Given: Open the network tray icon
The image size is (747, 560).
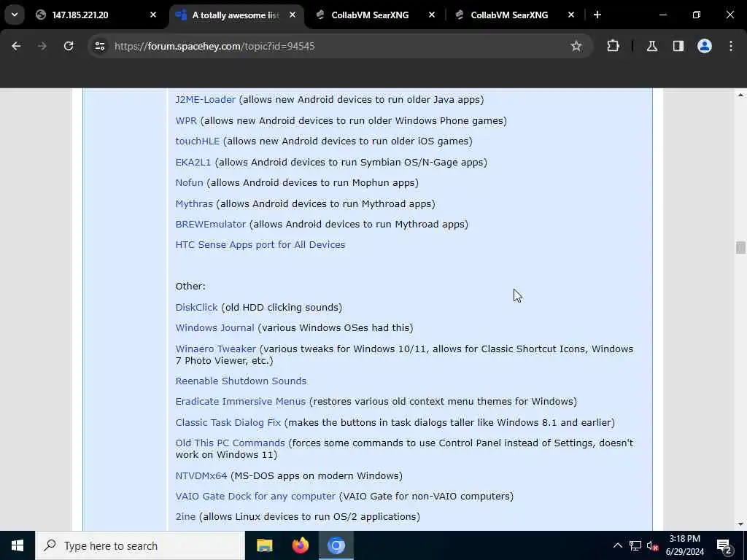Looking at the screenshot, I should [x=635, y=545].
